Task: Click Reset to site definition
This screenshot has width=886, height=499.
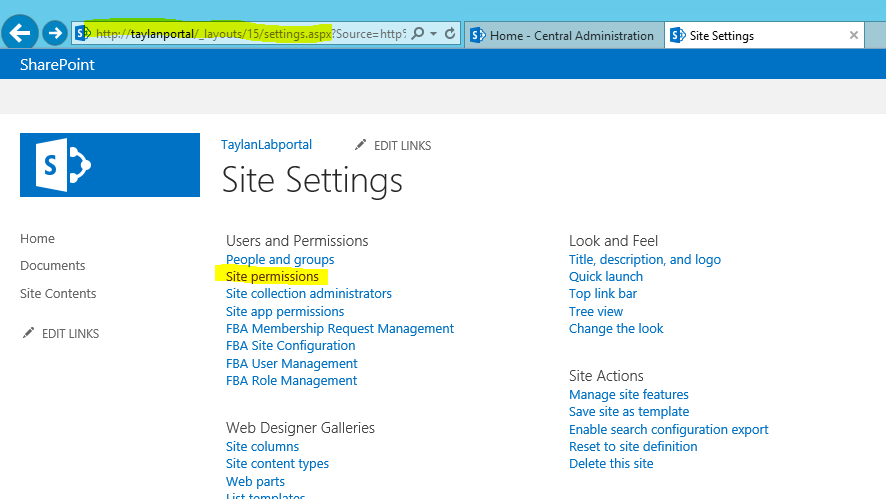Action: (633, 446)
